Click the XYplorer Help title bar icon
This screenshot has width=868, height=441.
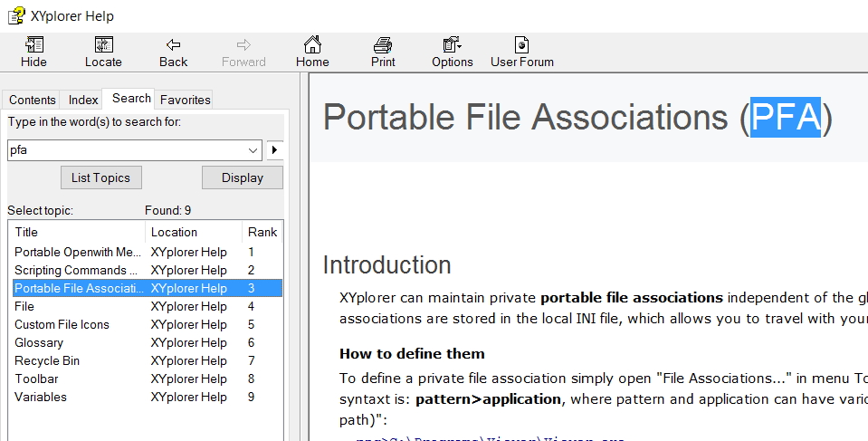[16, 15]
